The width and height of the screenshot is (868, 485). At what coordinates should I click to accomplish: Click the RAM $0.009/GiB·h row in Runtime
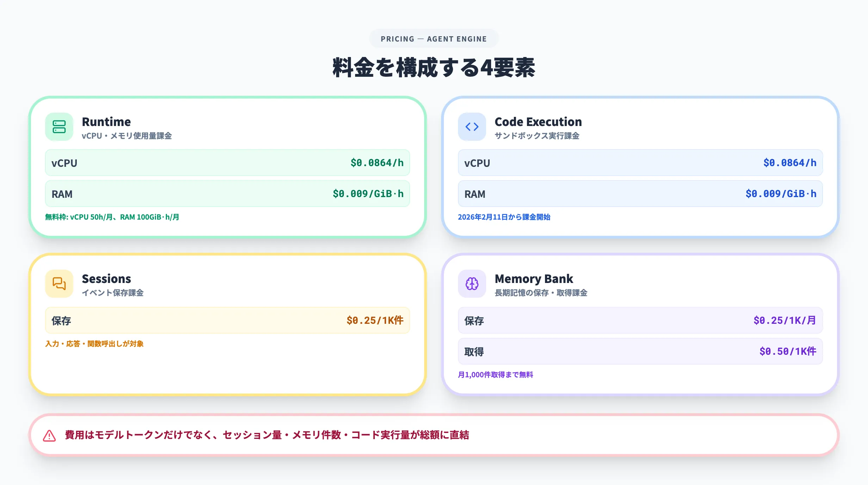click(227, 194)
